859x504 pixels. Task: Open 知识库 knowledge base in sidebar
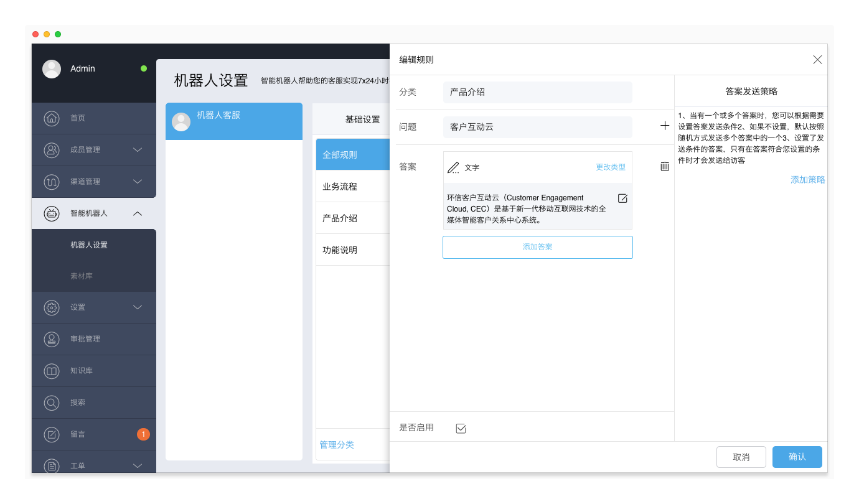(82, 371)
